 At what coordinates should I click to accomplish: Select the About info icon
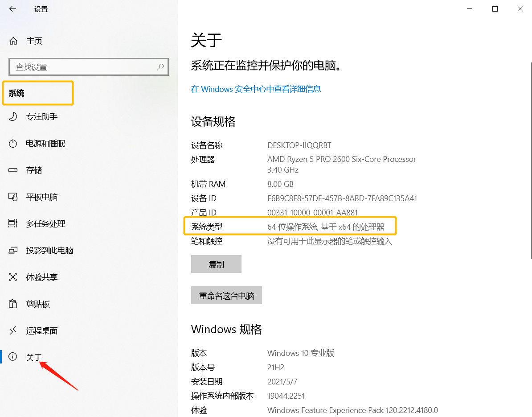12,356
